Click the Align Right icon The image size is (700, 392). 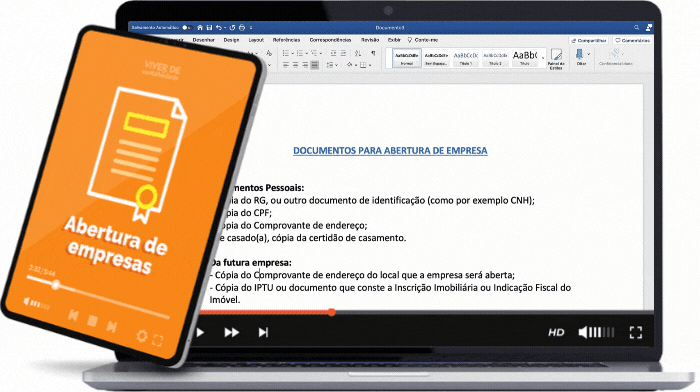coord(305,65)
